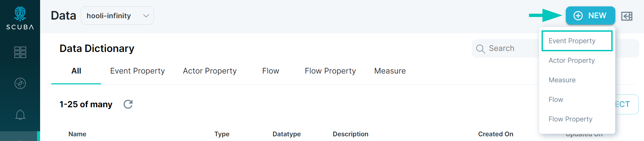Open the notifications bell icon
644x141 pixels.
[20, 115]
